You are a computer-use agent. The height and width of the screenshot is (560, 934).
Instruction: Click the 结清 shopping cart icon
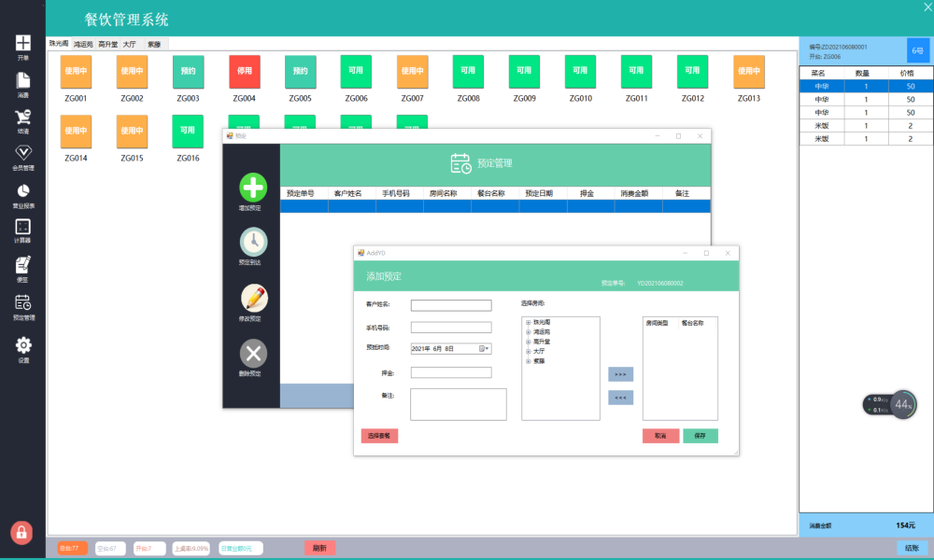(22, 117)
